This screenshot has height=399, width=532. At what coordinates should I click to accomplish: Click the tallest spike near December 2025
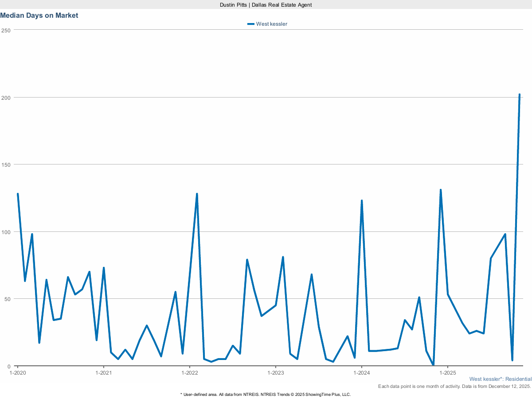[520, 94]
